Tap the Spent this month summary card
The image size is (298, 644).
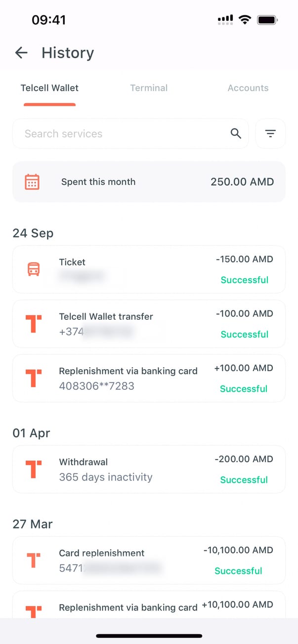pyautogui.click(x=149, y=182)
